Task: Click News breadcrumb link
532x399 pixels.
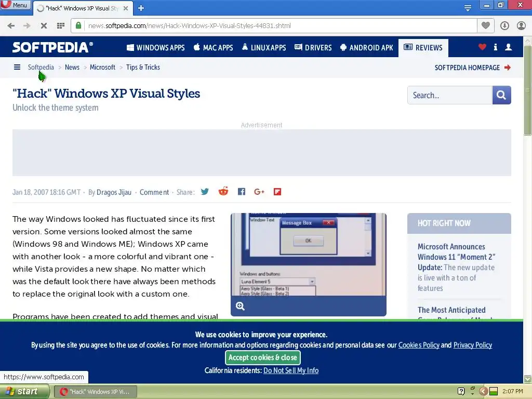Action: [72, 67]
